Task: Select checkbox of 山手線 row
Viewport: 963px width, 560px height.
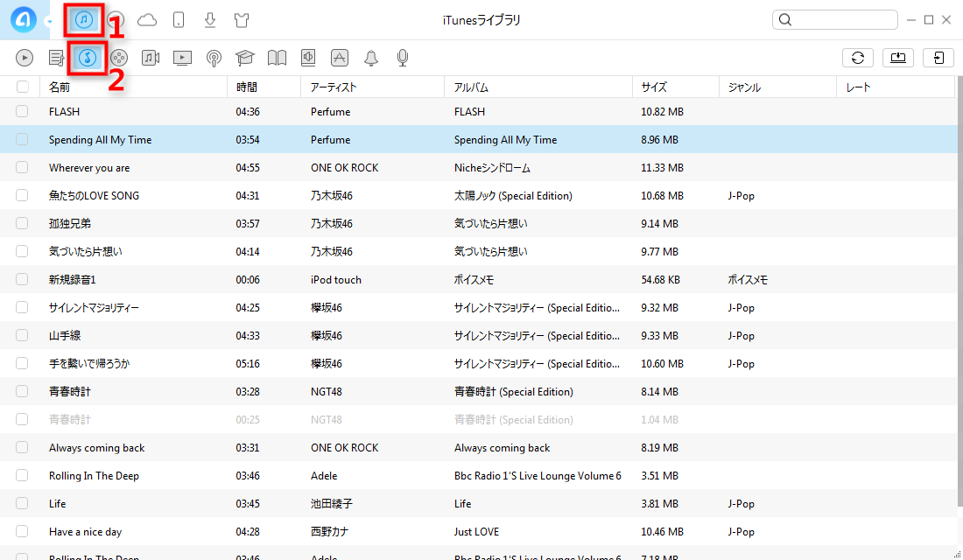Action: 22,335
